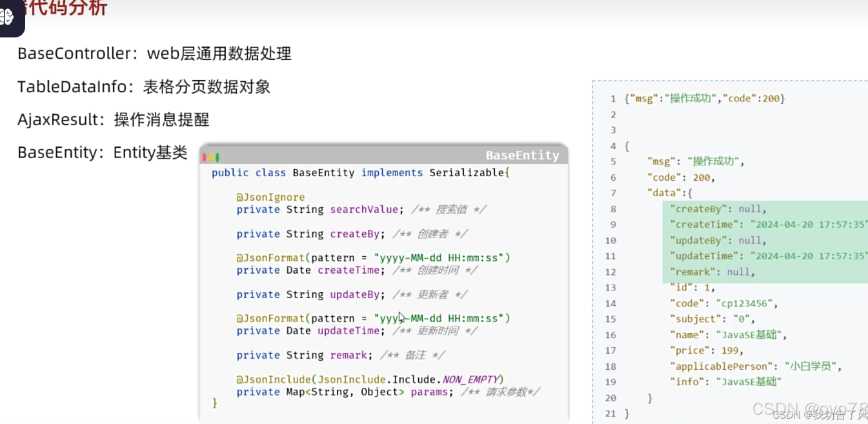Screen dimensions: 868x424
Task: Click the @JsonInclude annotation line
Action: coord(370,379)
